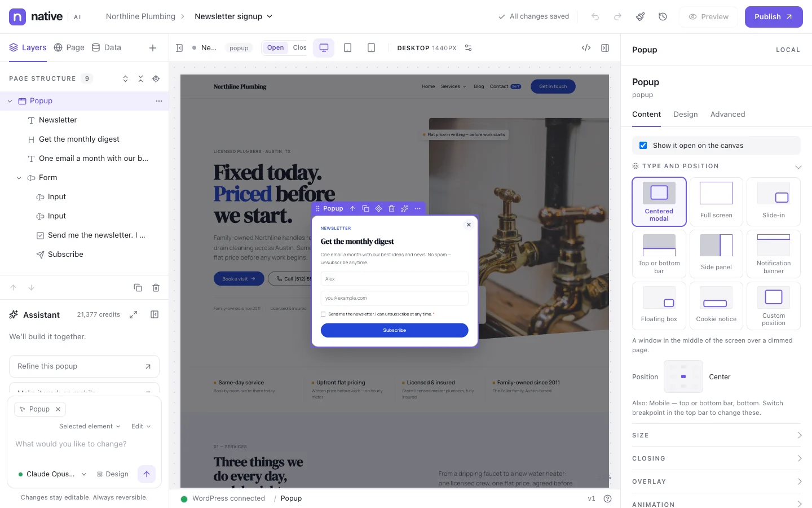Delete layer with the trash icon
The height and width of the screenshot is (508, 812).
coord(156,288)
